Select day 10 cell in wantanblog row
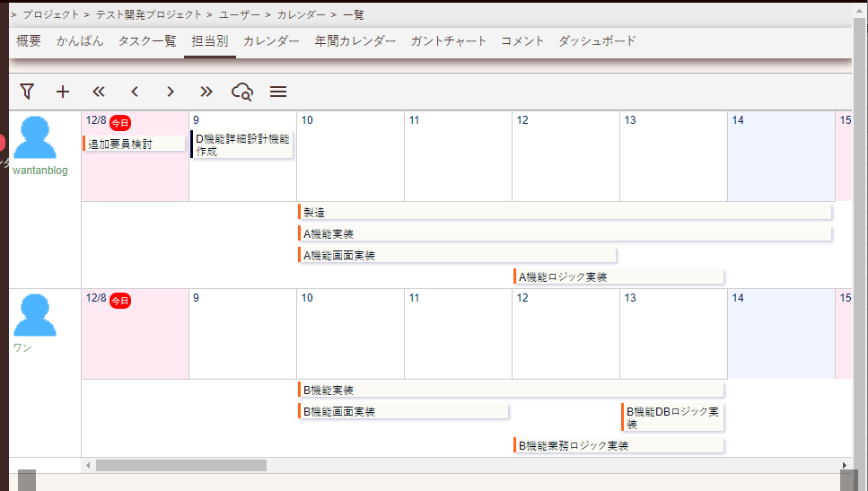The height and width of the screenshot is (491, 868). pos(350,156)
